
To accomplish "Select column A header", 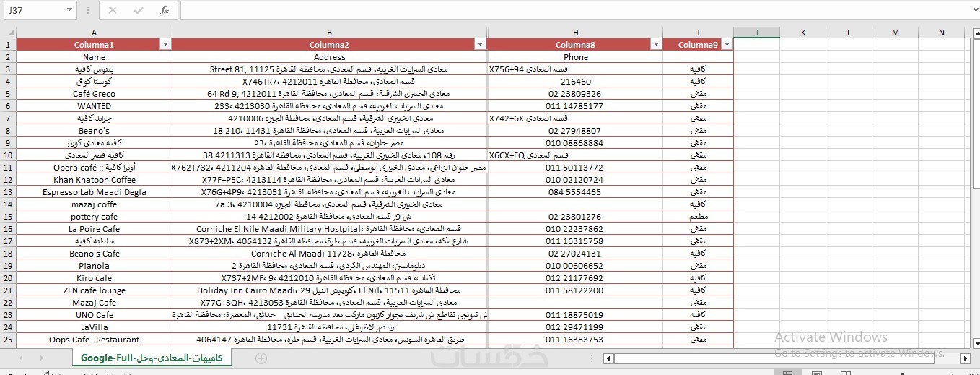I will click(94, 33).
